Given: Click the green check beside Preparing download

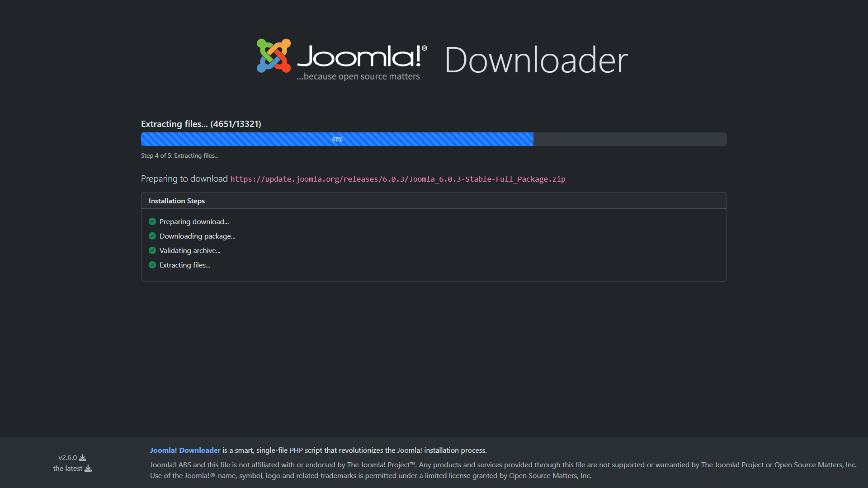Looking at the screenshot, I should coord(152,221).
